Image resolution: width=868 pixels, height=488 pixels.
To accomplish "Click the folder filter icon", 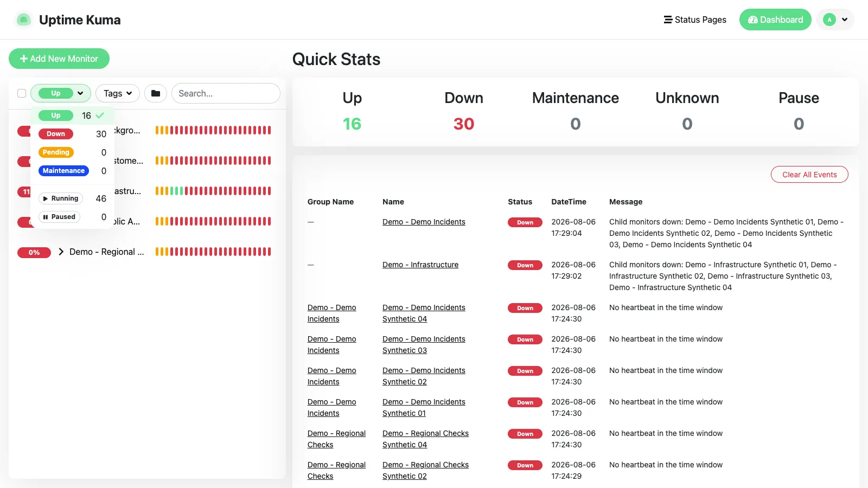I will [156, 93].
